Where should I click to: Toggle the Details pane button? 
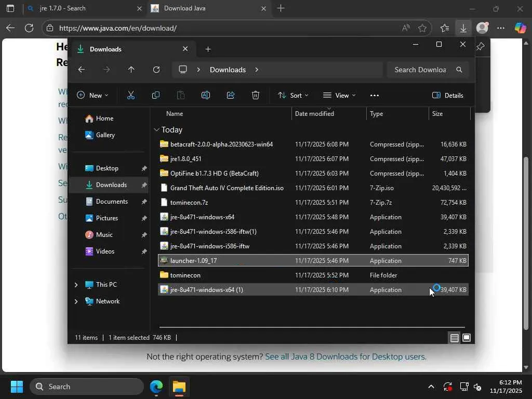447,95
